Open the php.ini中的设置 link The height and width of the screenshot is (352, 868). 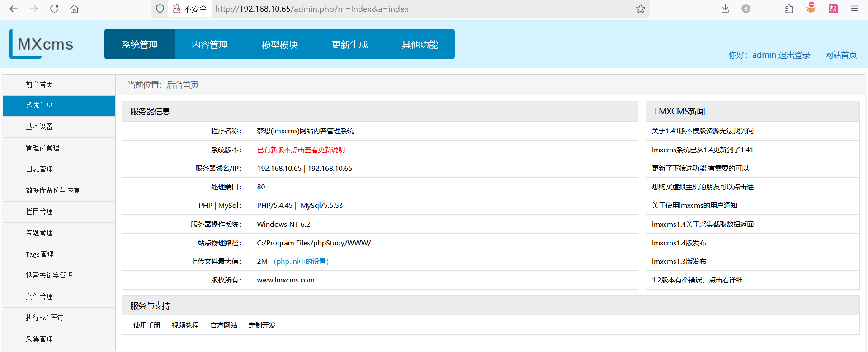tap(301, 261)
